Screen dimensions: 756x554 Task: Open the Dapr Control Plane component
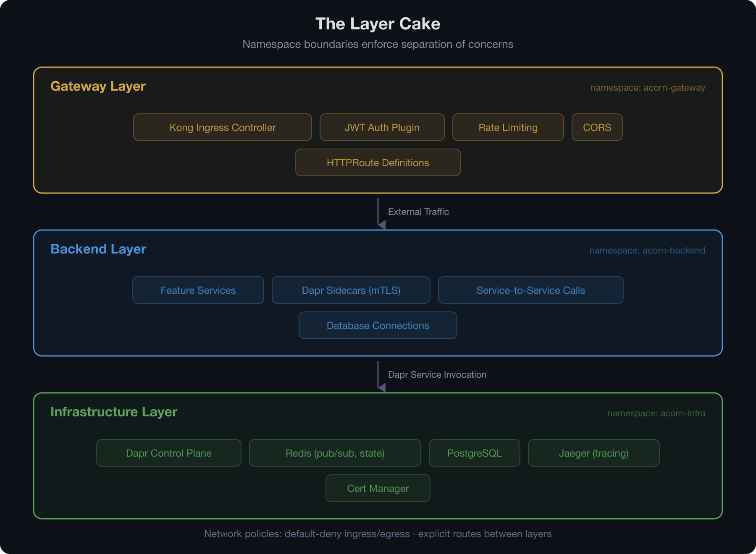168,453
